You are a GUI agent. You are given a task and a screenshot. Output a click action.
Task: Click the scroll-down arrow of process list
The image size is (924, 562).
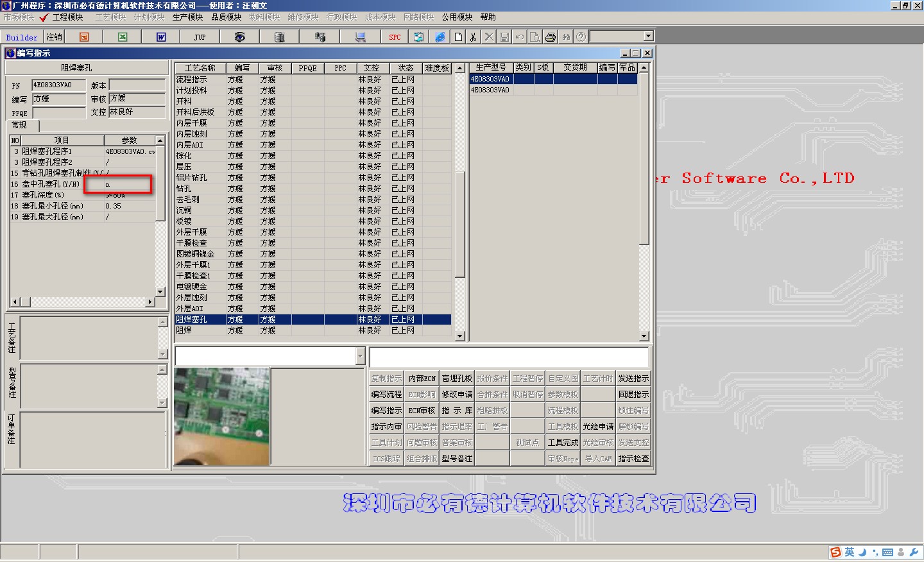459,336
